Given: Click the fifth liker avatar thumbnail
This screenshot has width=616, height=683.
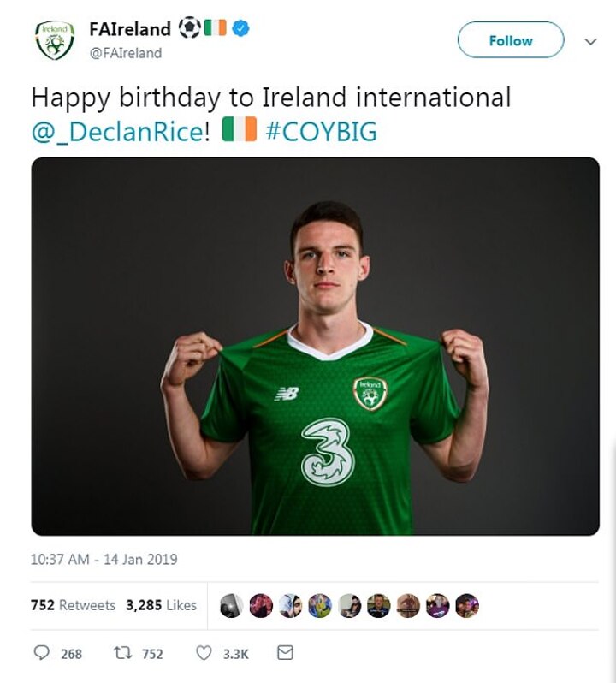Looking at the screenshot, I should coord(349,606).
